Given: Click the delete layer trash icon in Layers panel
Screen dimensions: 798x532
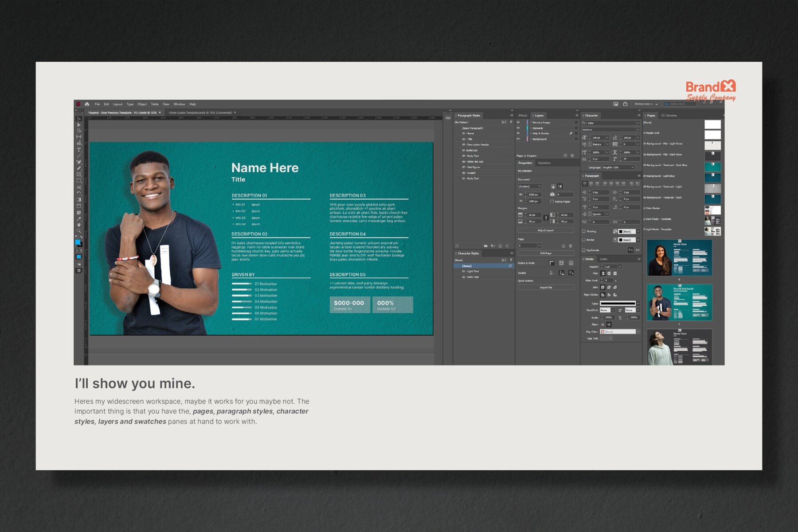Looking at the screenshot, I should pyautogui.click(x=572, y=155).
